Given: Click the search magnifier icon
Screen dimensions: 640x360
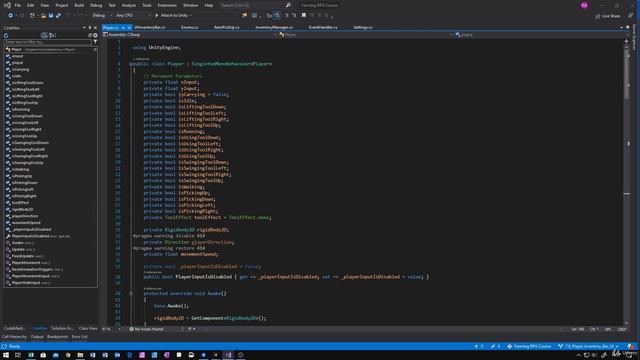Looking at the screenshot, I should click(x=288, y=5).
